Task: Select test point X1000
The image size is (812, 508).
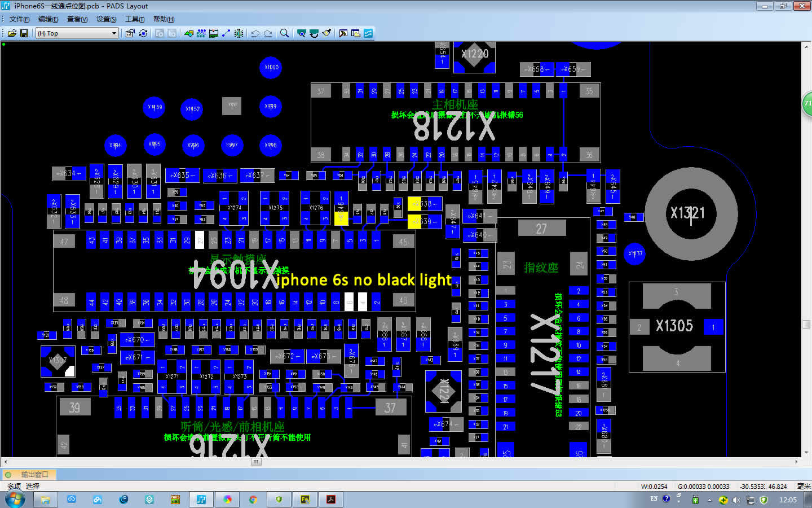Action: 271,67
